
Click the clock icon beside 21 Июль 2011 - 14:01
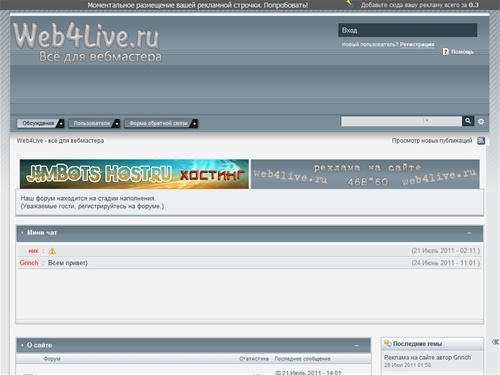[x=278, y=373]
